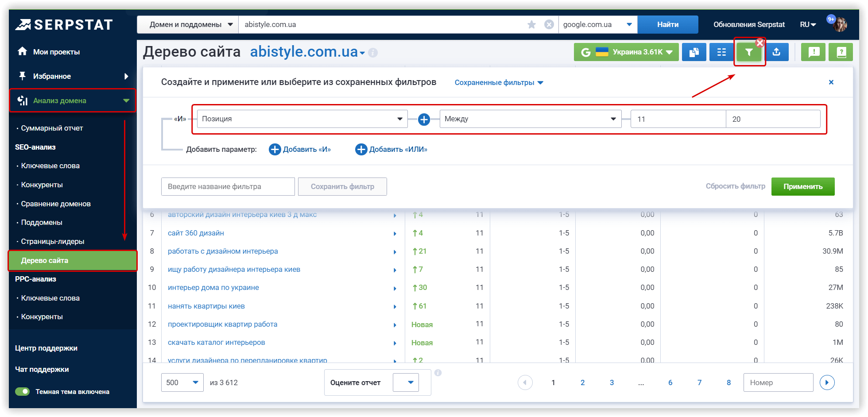Close the filter panel with X
Image resolution: width=868 pixels, height=417 pixels.
(831, 82)
